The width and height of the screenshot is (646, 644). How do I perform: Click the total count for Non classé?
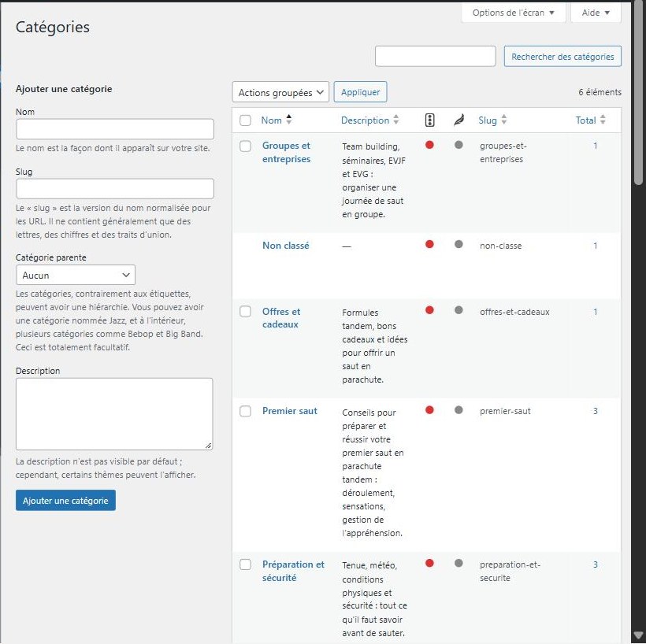tap(595, 246)
